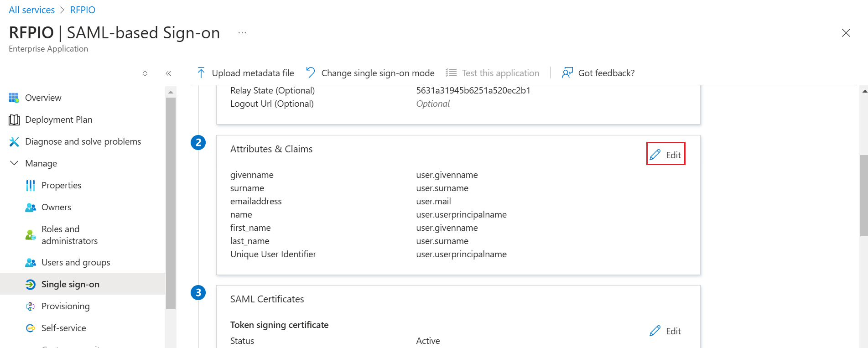Click the Provisioning cycle icon
Viewport: 868px width, 348px height.
pyautogui.click(x=31, y=306)
